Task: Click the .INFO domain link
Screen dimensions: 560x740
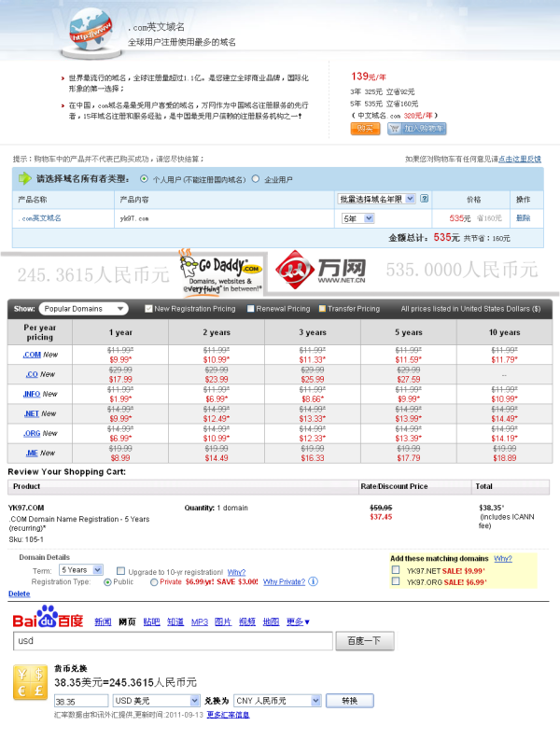Action: click(32, 394)
